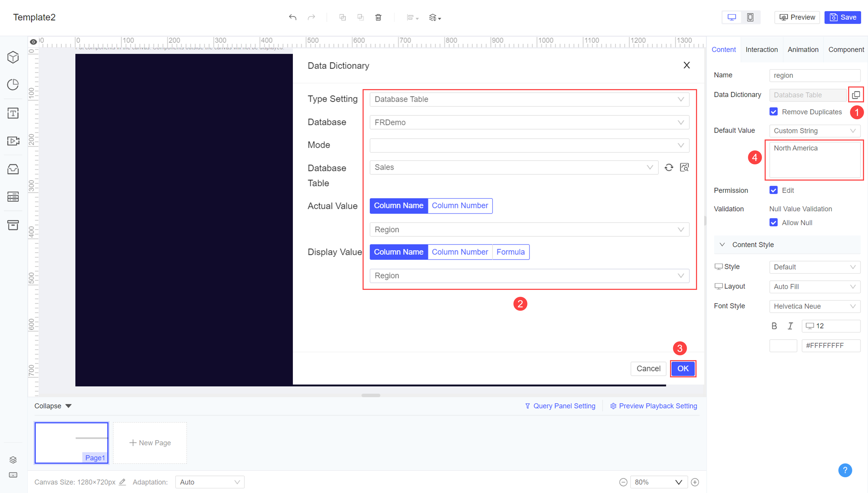This screenshot has height=493, width=868.
Task: Open the 3D cube component sidebar icon
Action: 13,57
